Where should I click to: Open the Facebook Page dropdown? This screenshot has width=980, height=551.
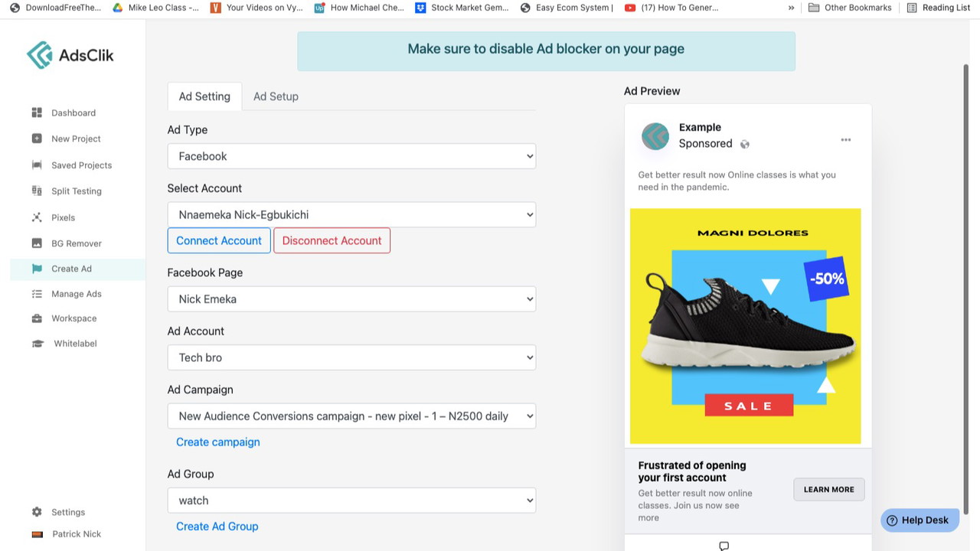click(x=351, y=298)
